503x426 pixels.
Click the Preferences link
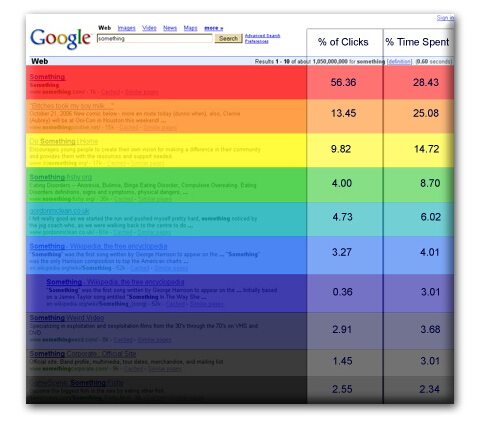(x=257, y=41)
